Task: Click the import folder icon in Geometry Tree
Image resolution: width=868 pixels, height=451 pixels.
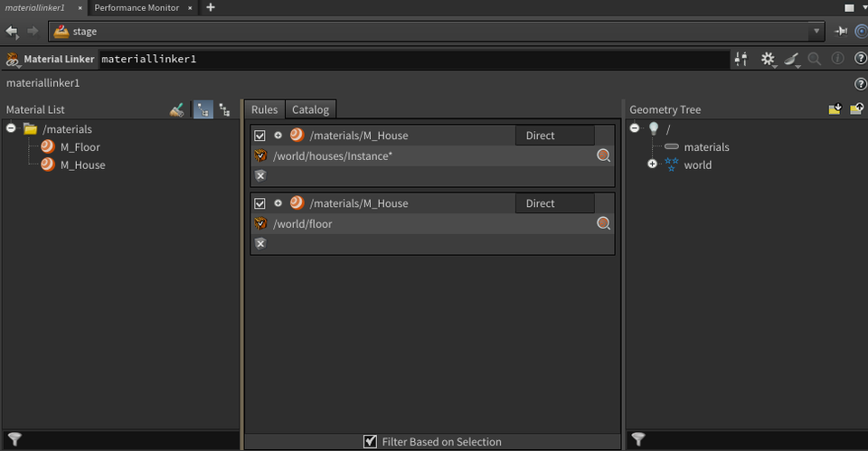Action: 835,109
